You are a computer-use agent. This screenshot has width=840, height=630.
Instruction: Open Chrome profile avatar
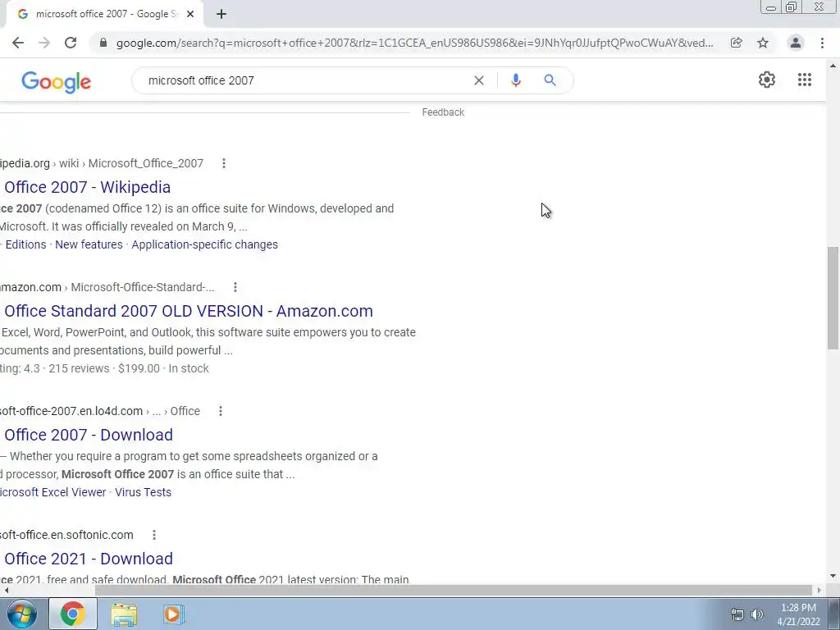point(796,43)
